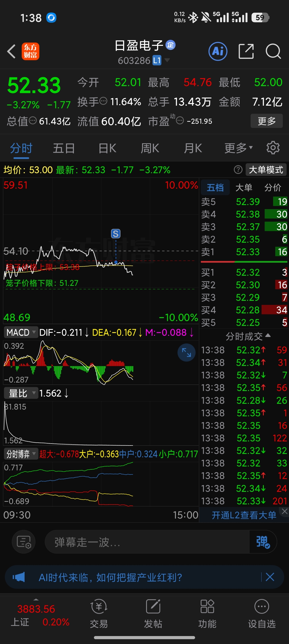Collapse the 分时成交 section
Screen dimensions: 289x644
pyautogui.click(x=248, y=336)
